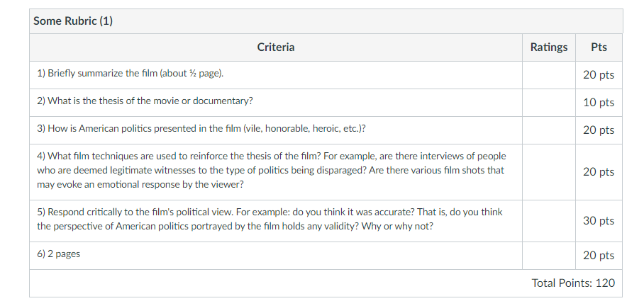Select the 30 pts value
This screenshot has width=644, height=301.
pos(599,220)
